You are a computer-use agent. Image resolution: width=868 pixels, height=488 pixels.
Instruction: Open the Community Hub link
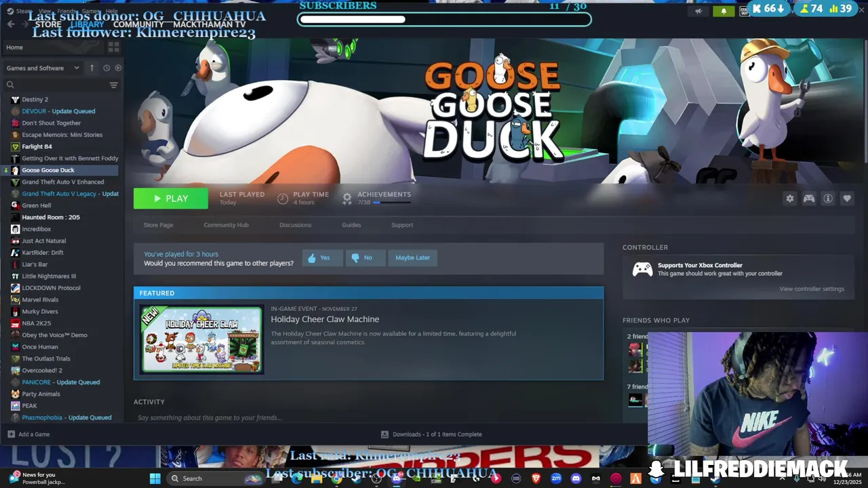[226, 225]
